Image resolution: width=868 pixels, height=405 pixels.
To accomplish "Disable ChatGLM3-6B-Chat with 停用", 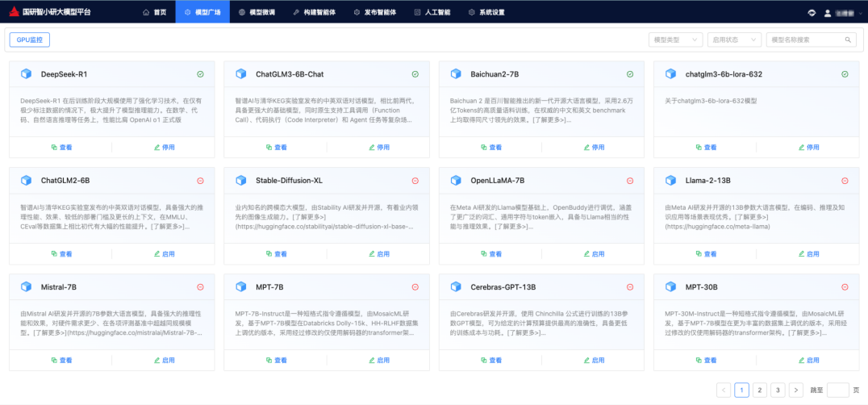I will click(378, 147).
